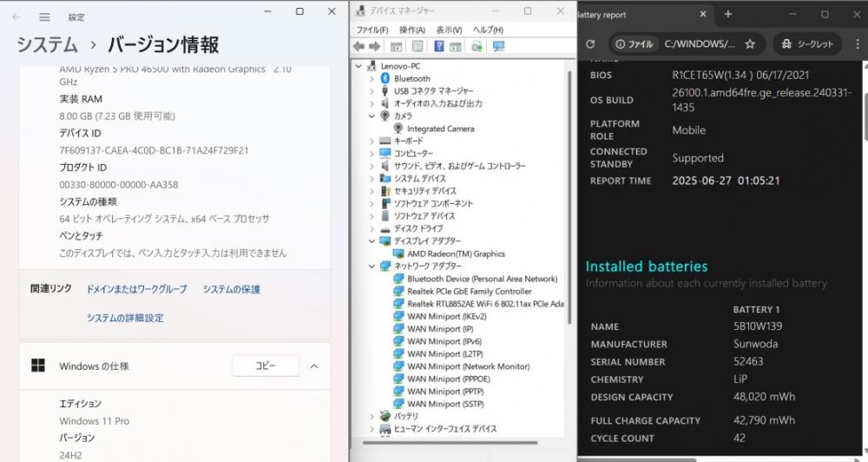Bookmark battery report page with star
Image resolution: width=868 pixels, height=462 pixels.
point(750,43)
